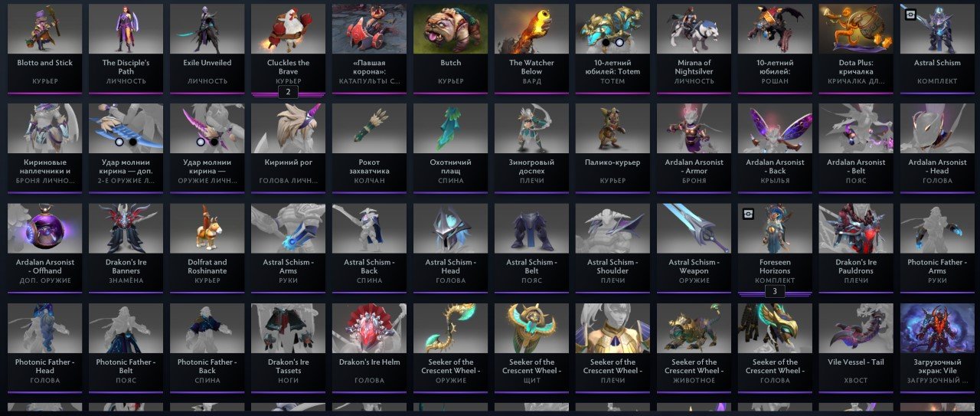The height and width of the screenshot is (416, 980).
Task: Click the bundle icon on Astral Schism
Action: pos(910,14)
